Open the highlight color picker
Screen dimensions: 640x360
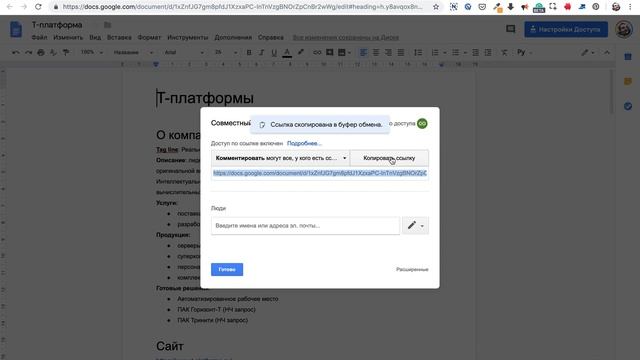[x=301, y=52]
